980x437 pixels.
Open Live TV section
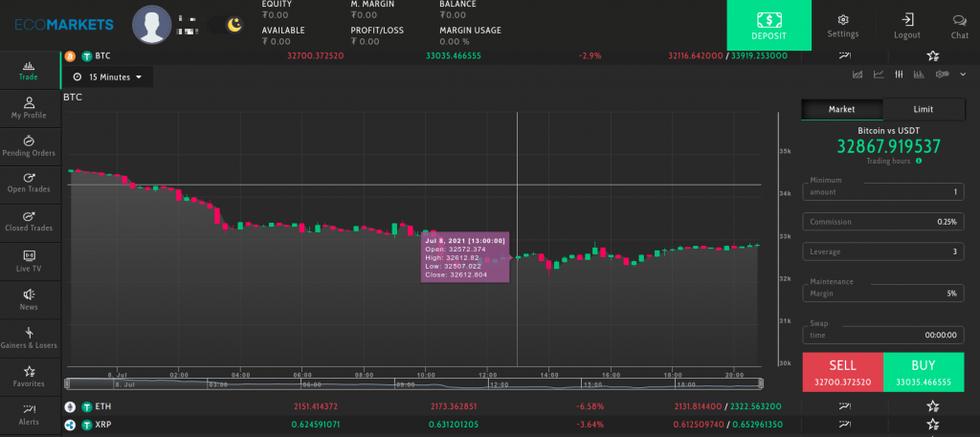(28, 260)
